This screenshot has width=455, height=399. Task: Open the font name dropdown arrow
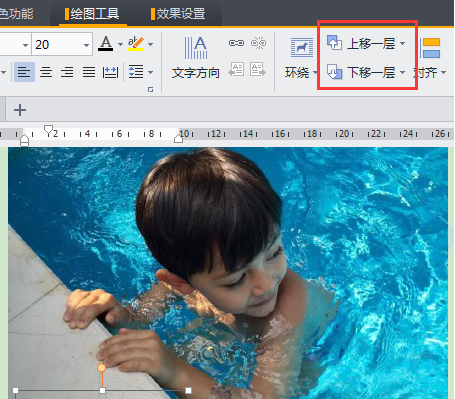25,45
